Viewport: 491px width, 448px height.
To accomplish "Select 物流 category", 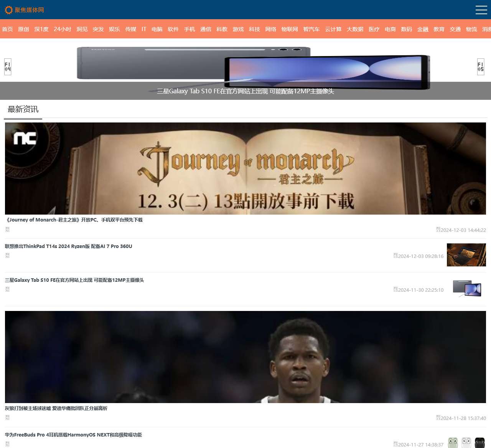I will point(471,29).
